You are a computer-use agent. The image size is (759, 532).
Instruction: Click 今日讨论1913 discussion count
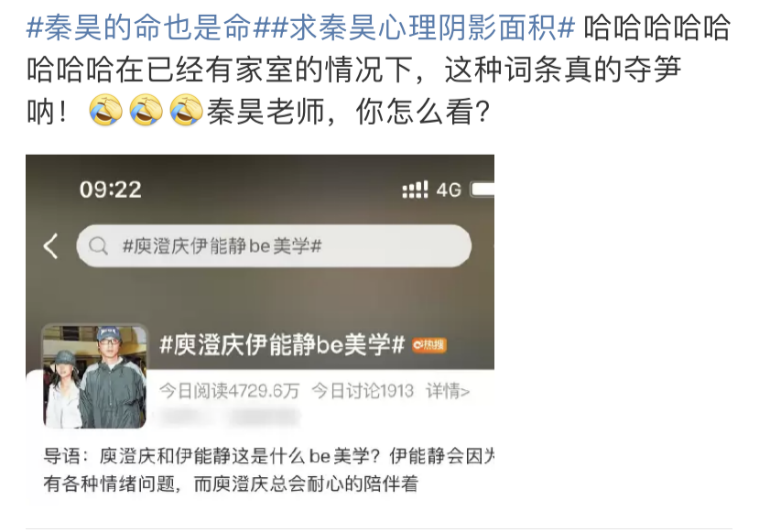363,391
